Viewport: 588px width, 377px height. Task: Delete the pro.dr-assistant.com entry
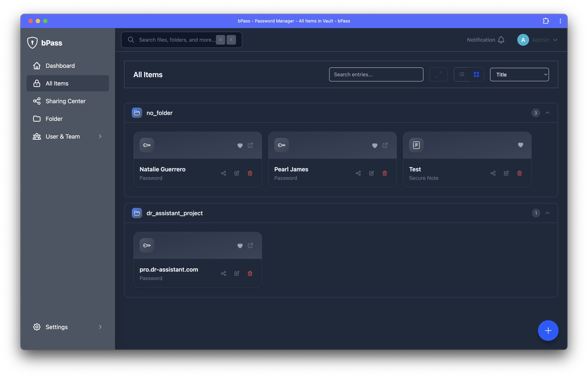click(x=250, y=273)
